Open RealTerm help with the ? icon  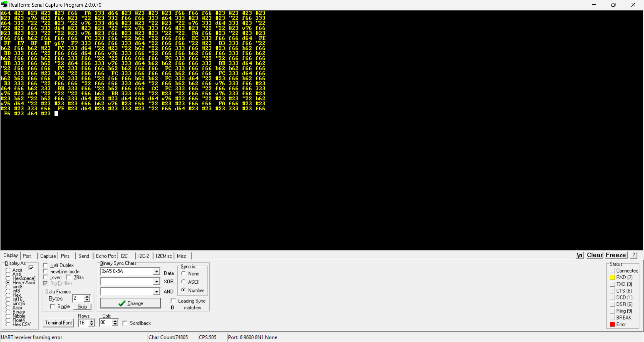(633, 255)
